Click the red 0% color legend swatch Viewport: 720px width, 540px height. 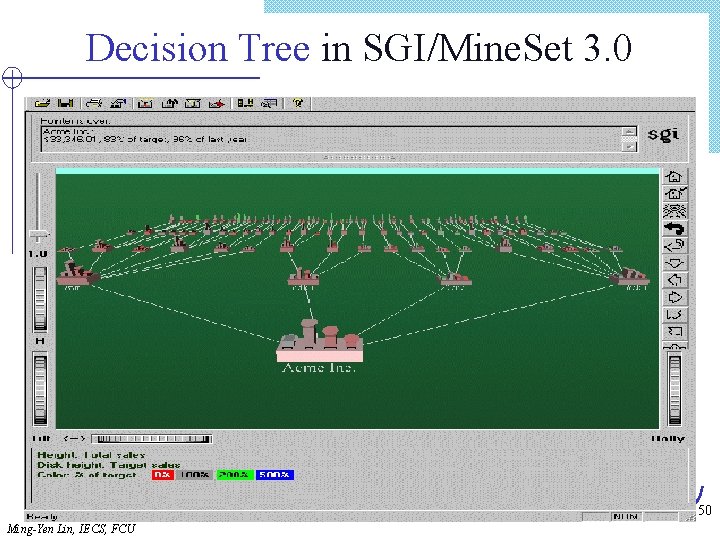[x=163, y=475]
